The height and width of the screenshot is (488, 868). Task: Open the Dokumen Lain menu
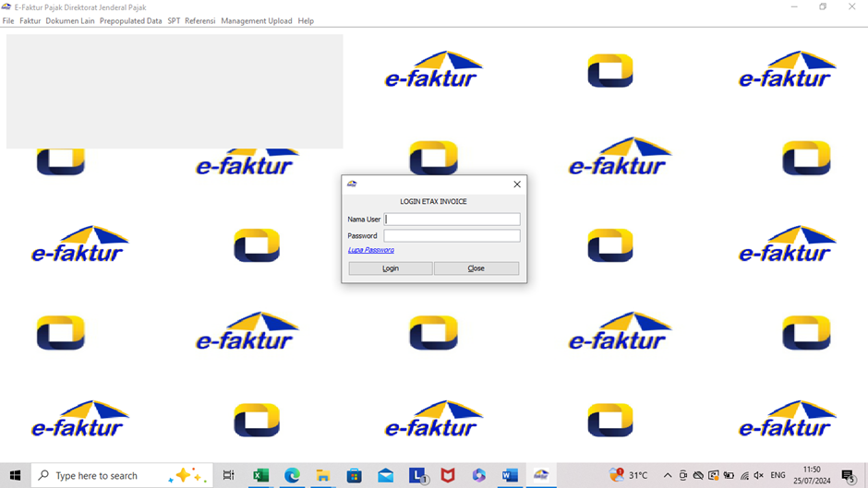pos(70,21)
